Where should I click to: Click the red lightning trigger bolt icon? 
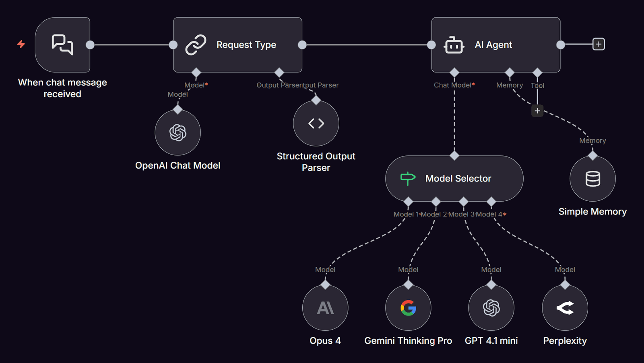(x=21, y=44)
